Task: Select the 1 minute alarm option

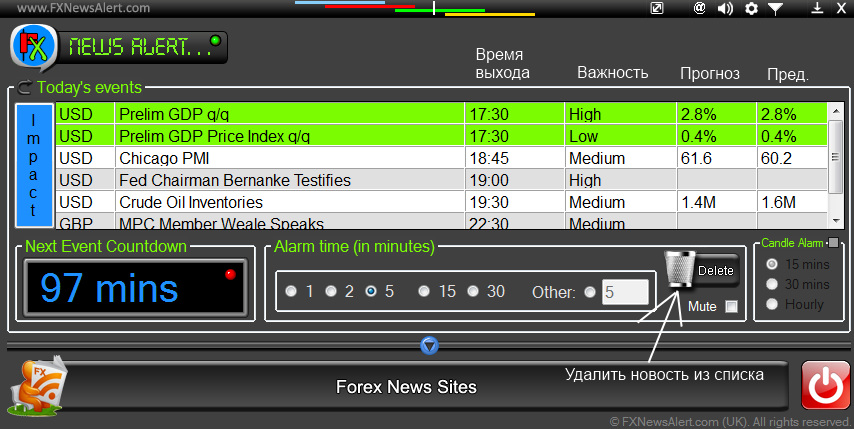Action: 291,291
